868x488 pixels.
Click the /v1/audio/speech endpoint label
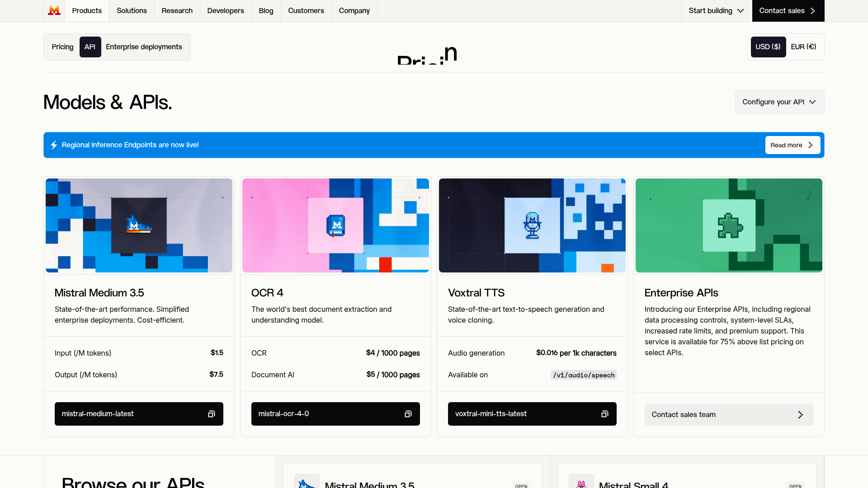click(x=584, y=375)
